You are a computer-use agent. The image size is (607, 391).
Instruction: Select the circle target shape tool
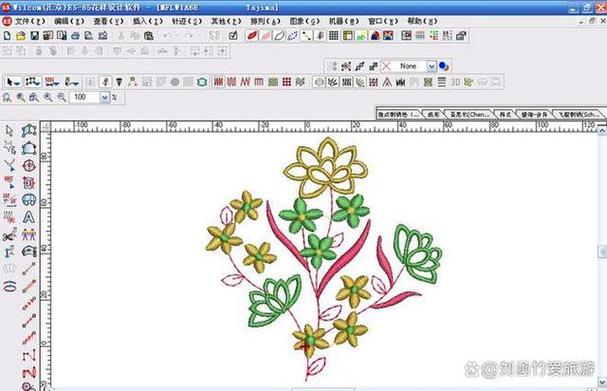click(29, 166)
